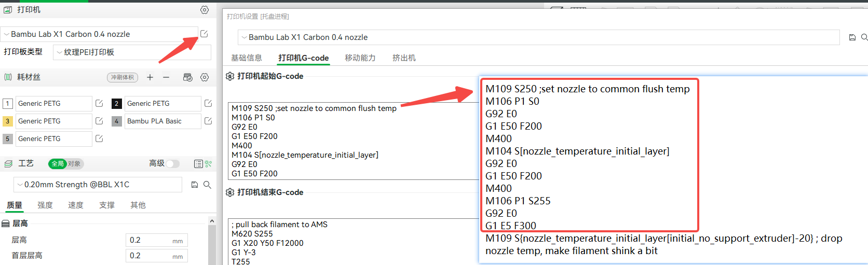This screenshot has height=265, width=868.
Task: Open the 速度 speed tab
Action: pos(76,205)
